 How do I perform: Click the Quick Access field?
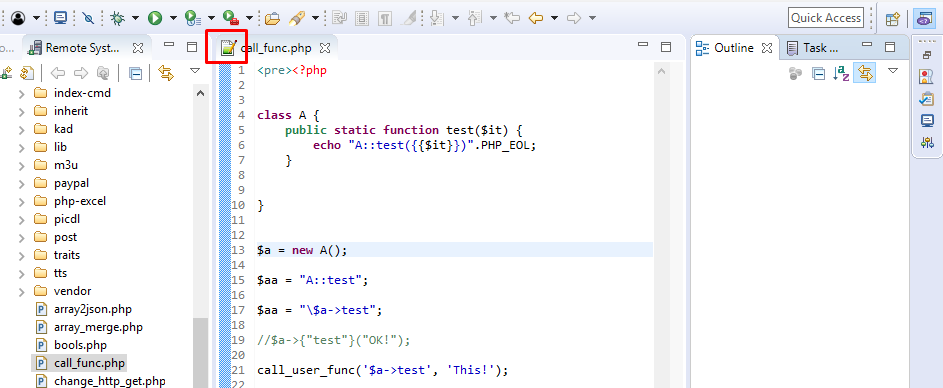[x=826, y=18]
